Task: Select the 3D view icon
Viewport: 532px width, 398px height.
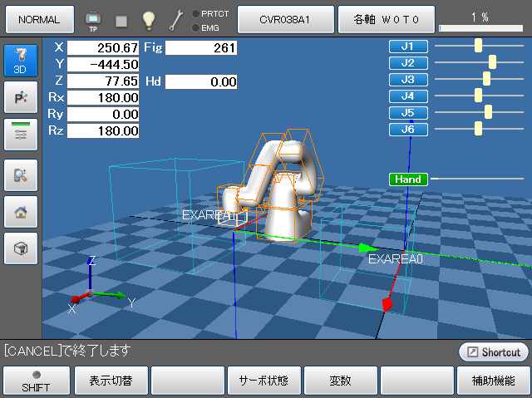Action: tap(20, 61)
